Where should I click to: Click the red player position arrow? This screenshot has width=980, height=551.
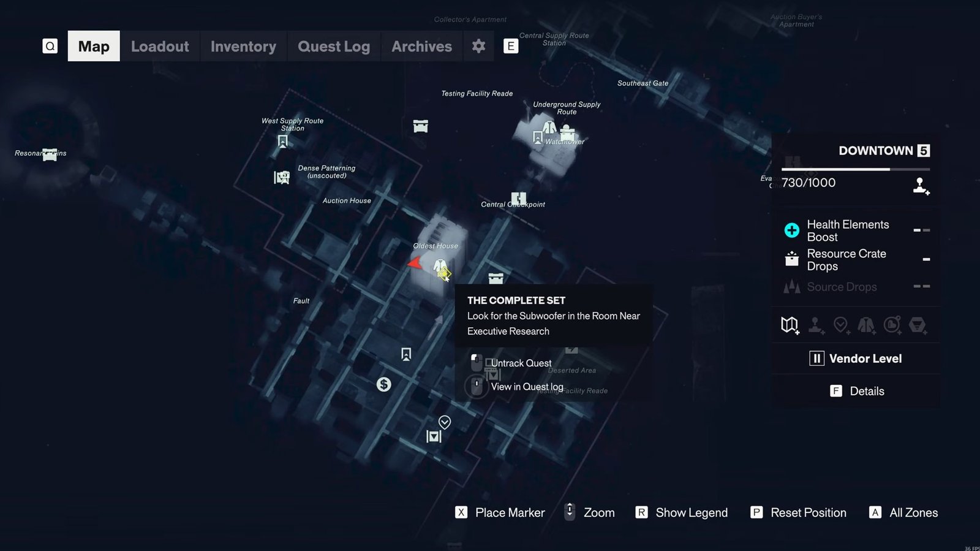click(x=415, y=264)
